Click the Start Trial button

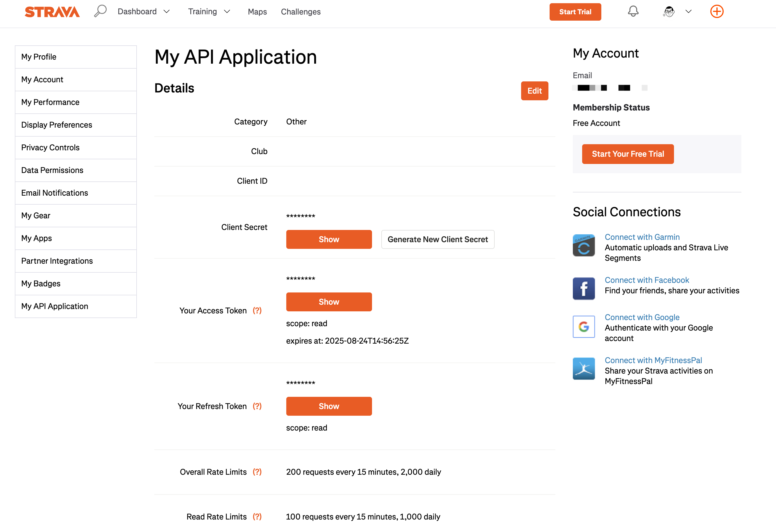[x=575, y=12]
